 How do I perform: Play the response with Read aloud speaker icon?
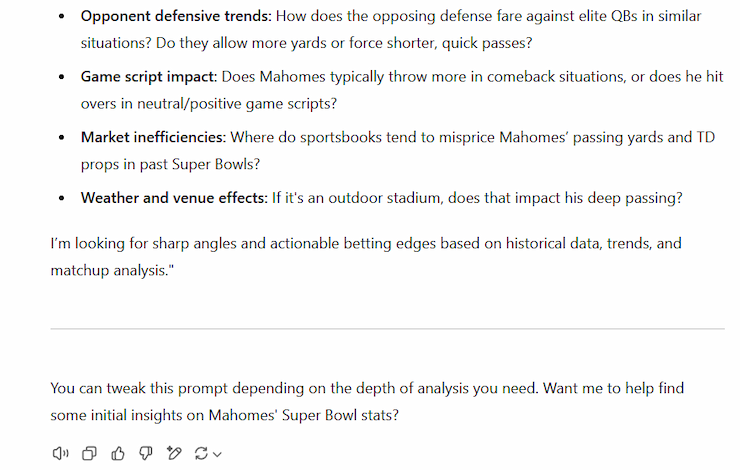60,453
